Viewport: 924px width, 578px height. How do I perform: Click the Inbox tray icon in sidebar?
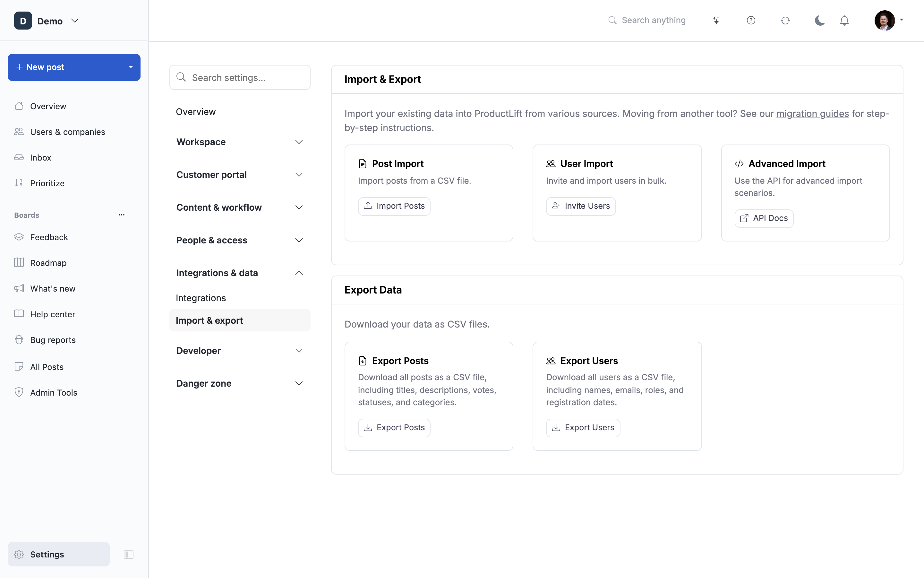click(x=19, y=157)
